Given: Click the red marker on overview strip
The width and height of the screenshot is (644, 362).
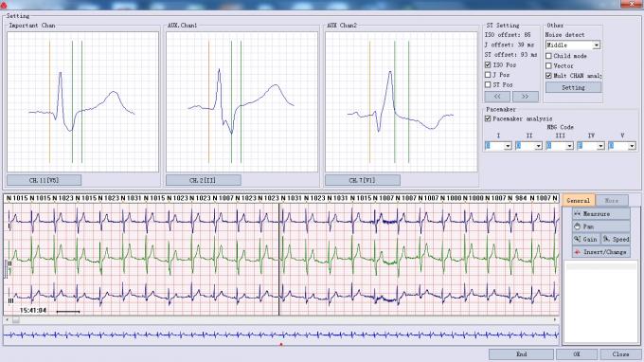Looking at the screenshot, I should coord(281,344).
